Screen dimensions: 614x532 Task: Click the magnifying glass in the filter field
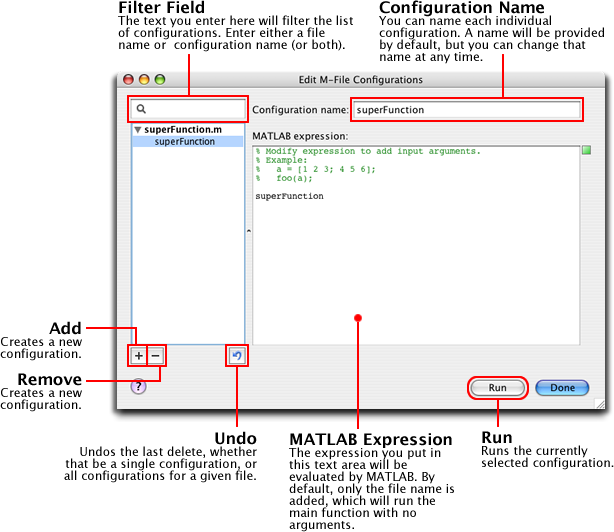point(142,109)
